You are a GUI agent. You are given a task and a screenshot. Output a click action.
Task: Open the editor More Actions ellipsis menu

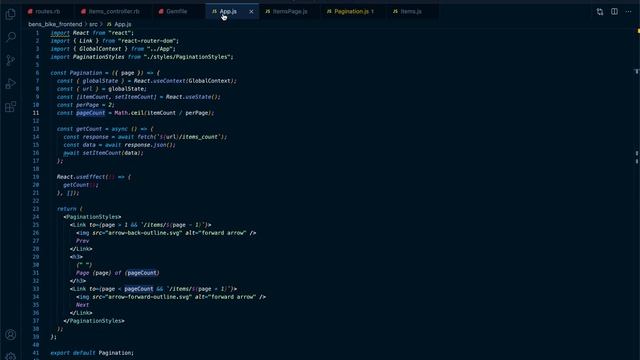(x=629, y=11)
